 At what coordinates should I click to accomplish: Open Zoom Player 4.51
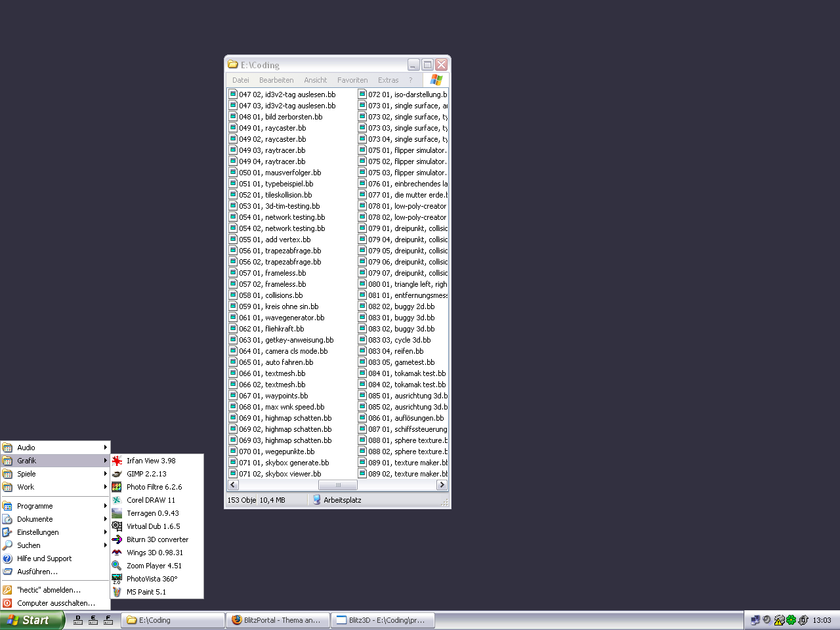coord(154,566)
